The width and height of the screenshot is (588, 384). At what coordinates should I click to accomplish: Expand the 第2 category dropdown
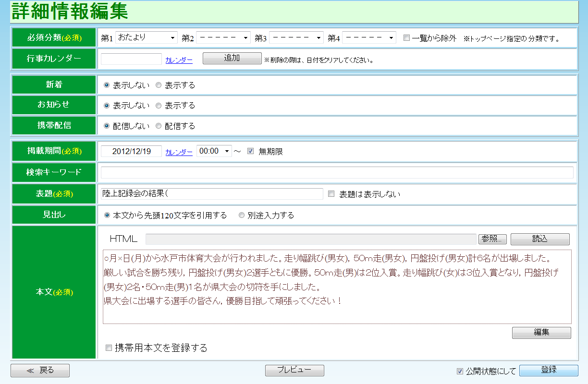click(x=223, y=37)
